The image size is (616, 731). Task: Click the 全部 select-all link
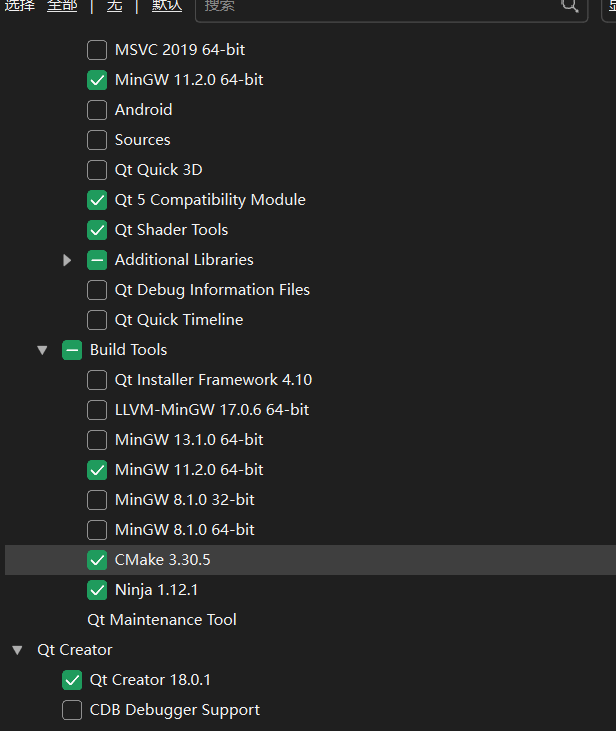[x=62, y=6]
